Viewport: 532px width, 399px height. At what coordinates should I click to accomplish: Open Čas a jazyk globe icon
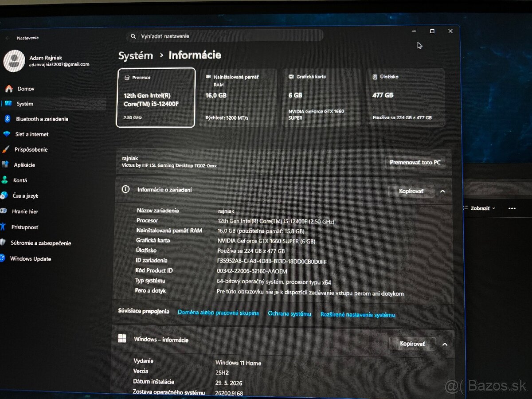(4, 196)
